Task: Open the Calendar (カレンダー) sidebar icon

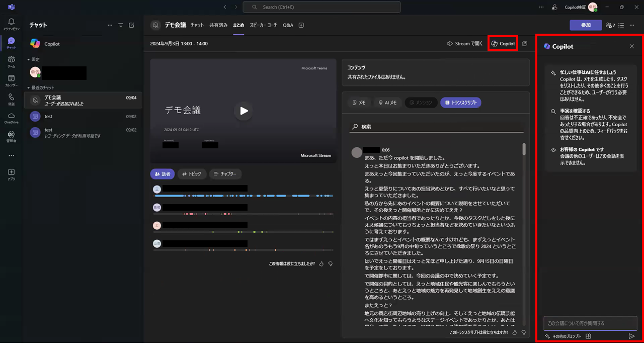Action: coord(11,80)
